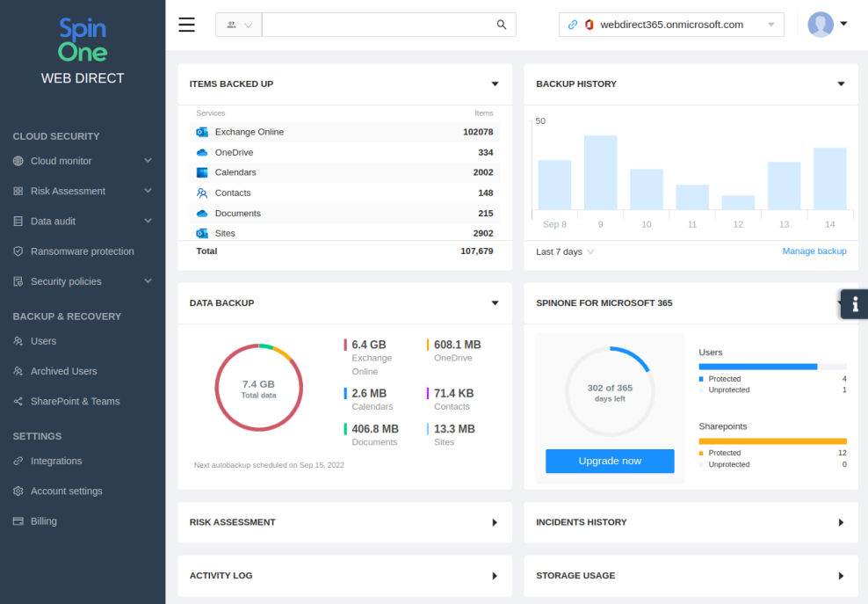Click the SharePoint & Teams share icon
This screenshot has width=868, height=604.
18,401
